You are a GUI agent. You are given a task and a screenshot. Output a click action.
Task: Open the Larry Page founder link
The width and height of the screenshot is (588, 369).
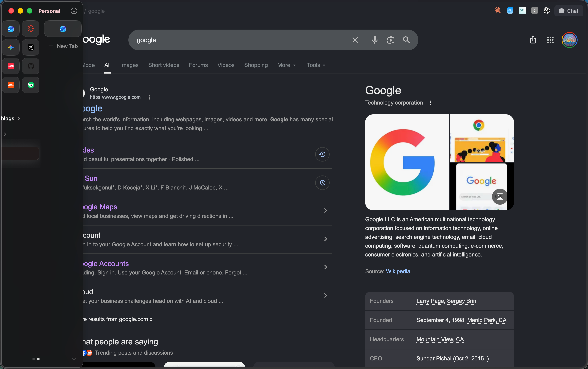[430, 301]
